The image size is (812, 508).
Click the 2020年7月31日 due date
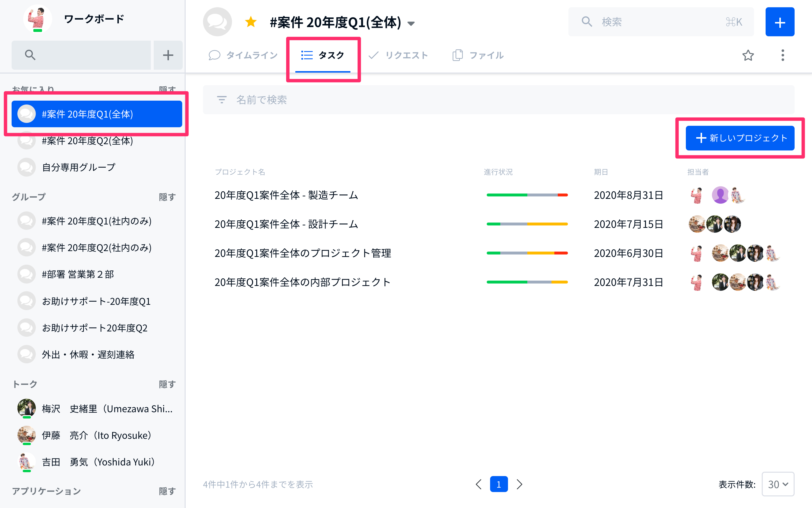click(629, 282)
